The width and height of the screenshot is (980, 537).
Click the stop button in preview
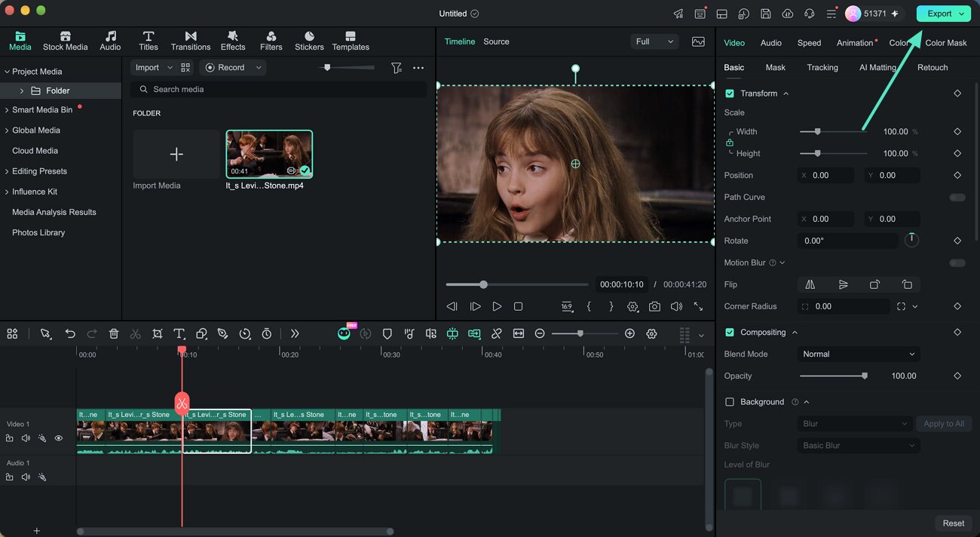518,306
